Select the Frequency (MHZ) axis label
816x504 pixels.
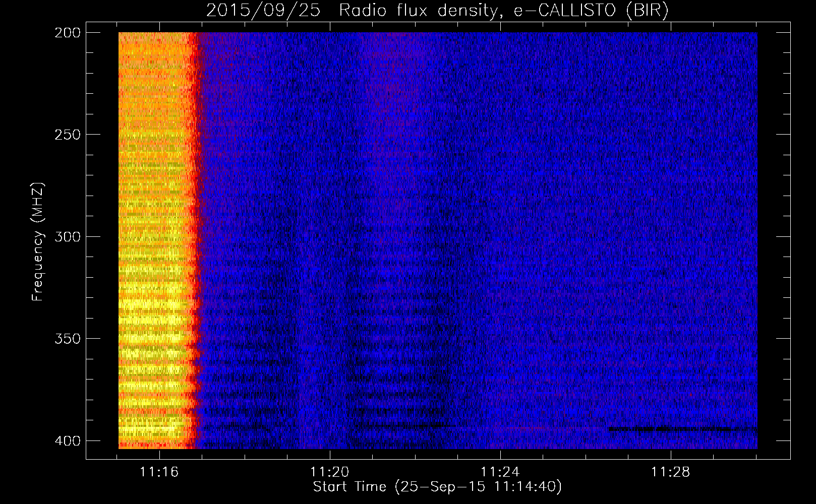pos(38,241)
